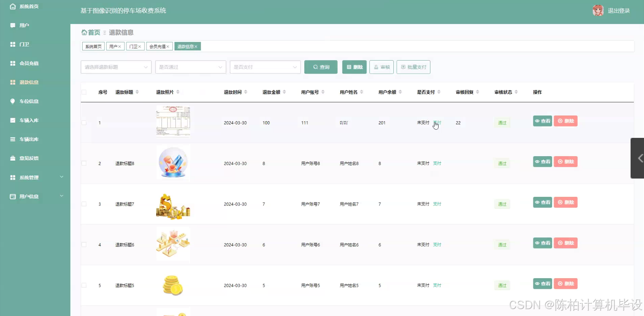The image size is (644, 316).
Task: Click 删除 button for row 退款标题6
Action: (565, 243)
